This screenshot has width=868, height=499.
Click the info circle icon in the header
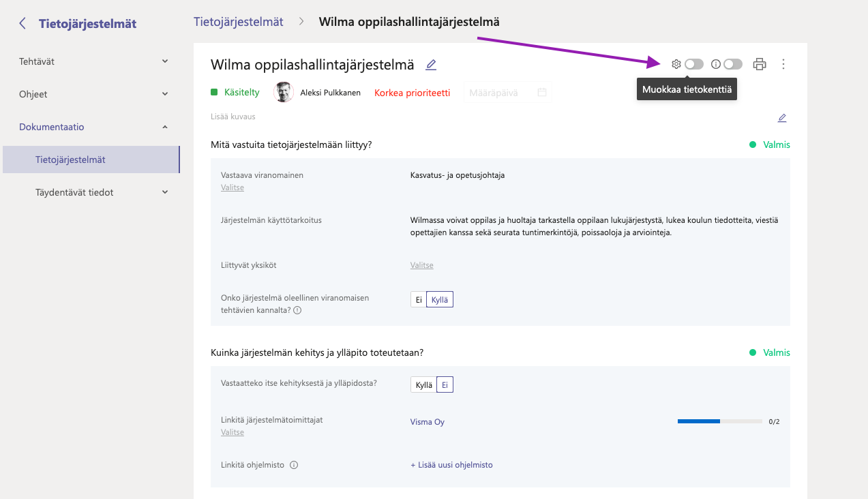716,64
